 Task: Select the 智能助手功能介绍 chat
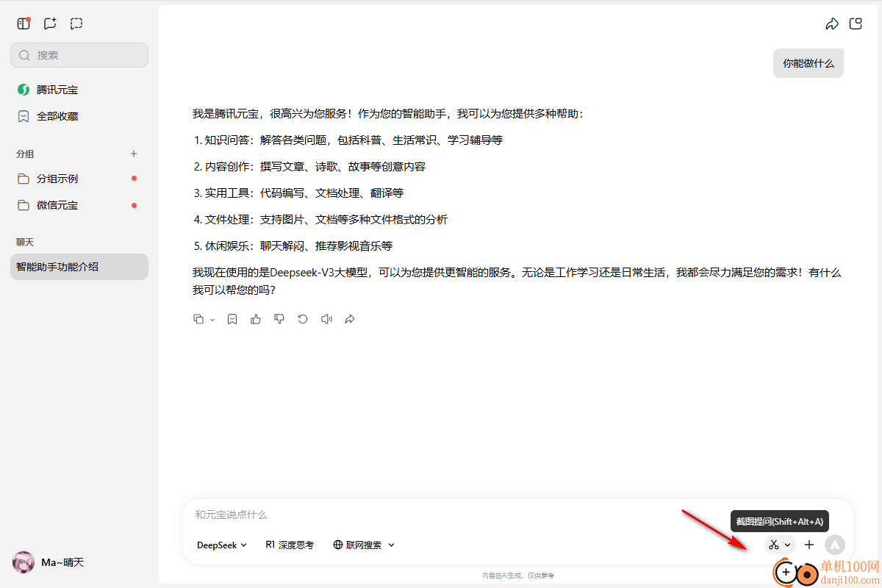tap(79, 267)
